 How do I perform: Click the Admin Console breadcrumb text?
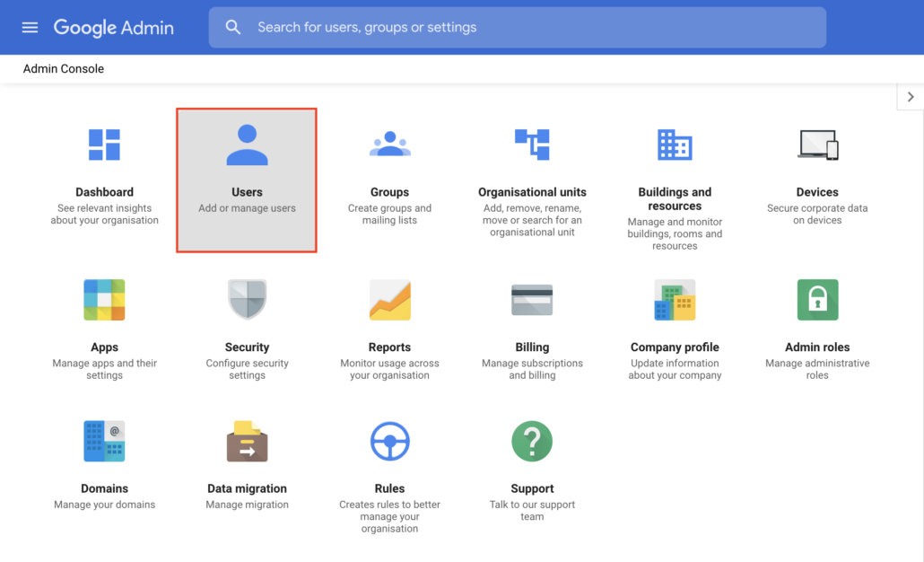click(x=64, y=69)
